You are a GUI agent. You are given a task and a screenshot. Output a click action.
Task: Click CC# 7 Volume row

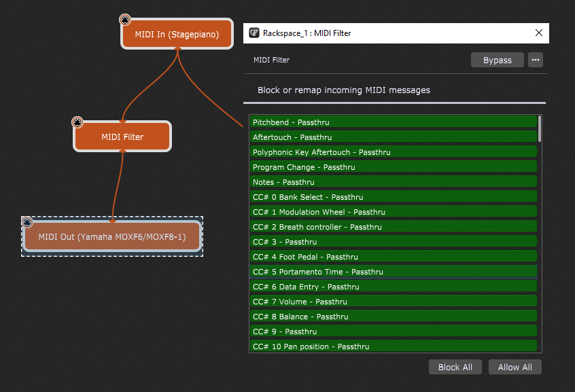(x=394, y=302)
